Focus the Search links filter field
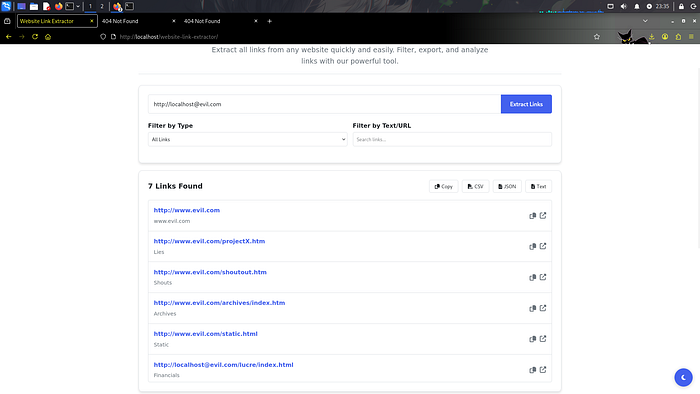The height and width of the screenshot is (394, 700). pos(452,139)
